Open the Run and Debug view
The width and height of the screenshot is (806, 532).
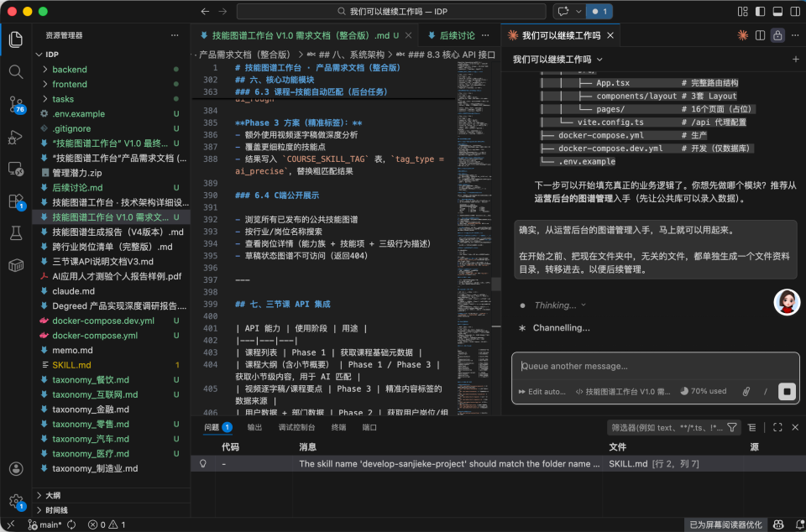click(16, 137)
